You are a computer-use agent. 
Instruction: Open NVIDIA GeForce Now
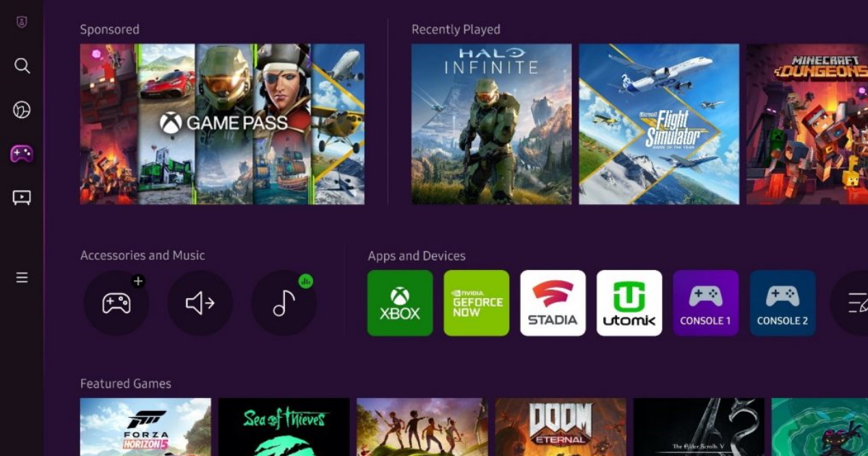click(476, 303)
